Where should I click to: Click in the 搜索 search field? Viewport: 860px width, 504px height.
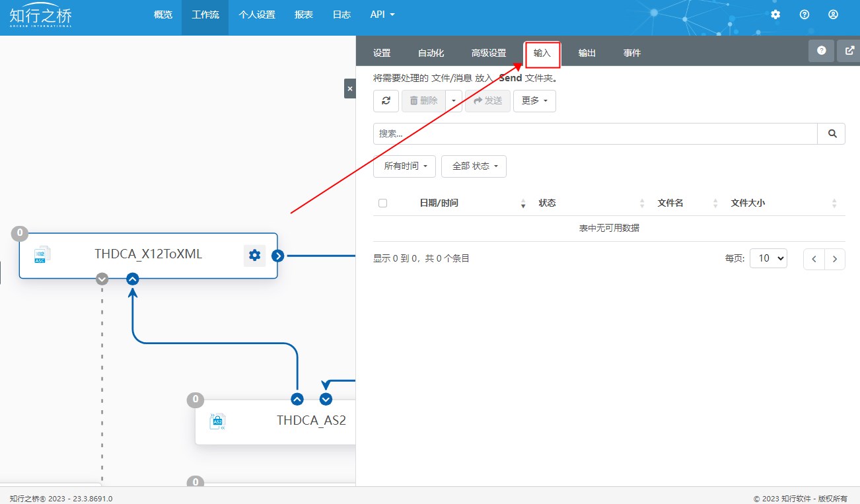point(594,133)
